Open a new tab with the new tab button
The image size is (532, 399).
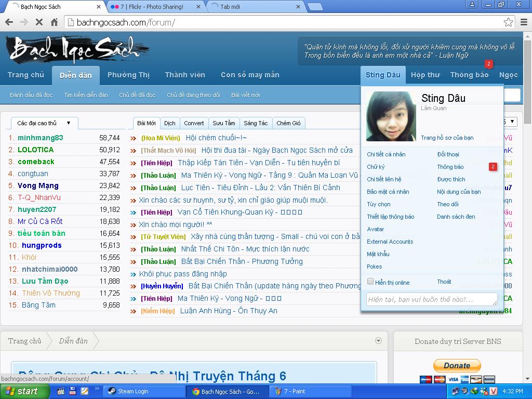[x=314, y=7]
